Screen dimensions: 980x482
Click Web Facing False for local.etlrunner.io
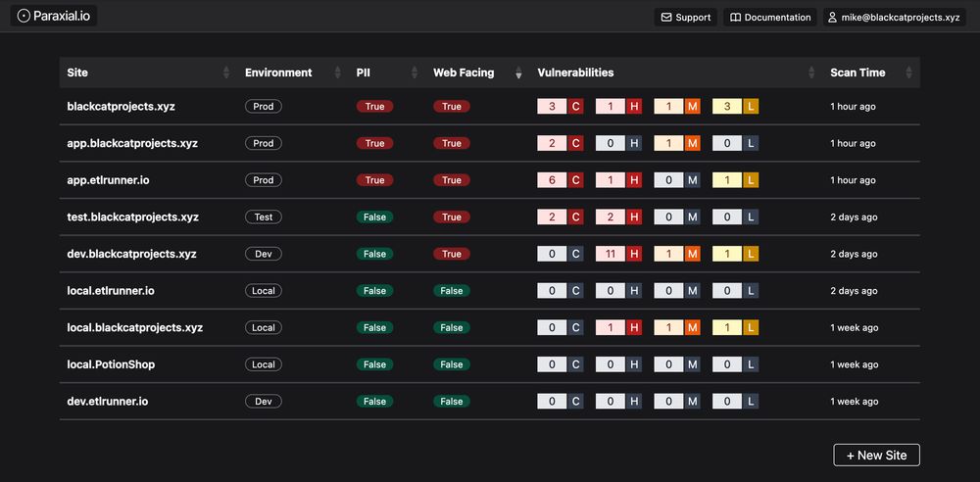click(x=451, y=291)
